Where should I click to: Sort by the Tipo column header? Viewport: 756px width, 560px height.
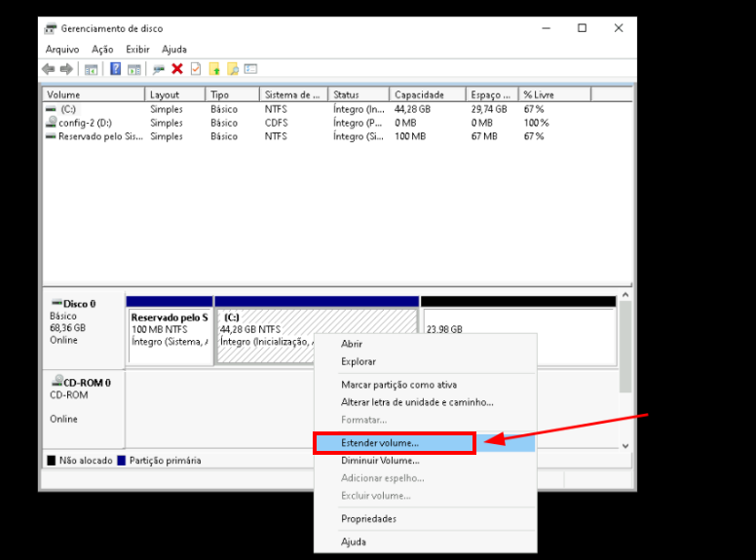[233, 94]
